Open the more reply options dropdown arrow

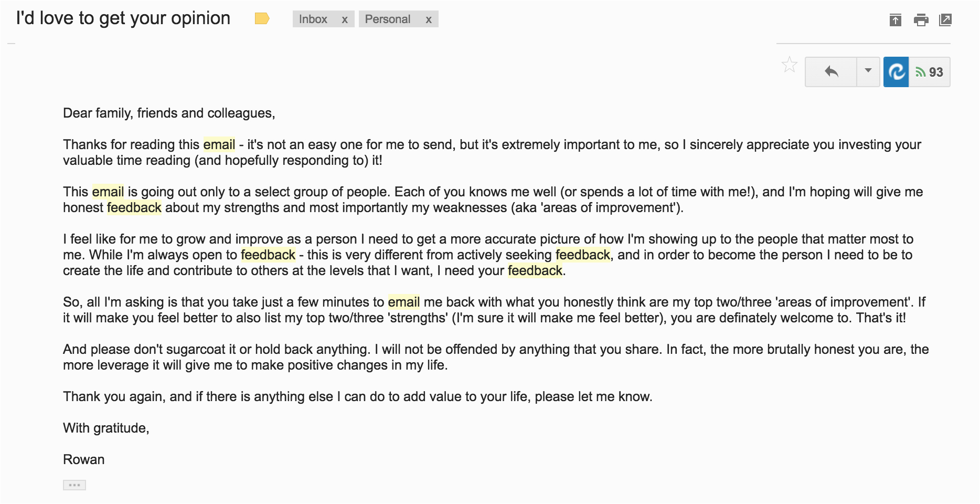point(868,71)
